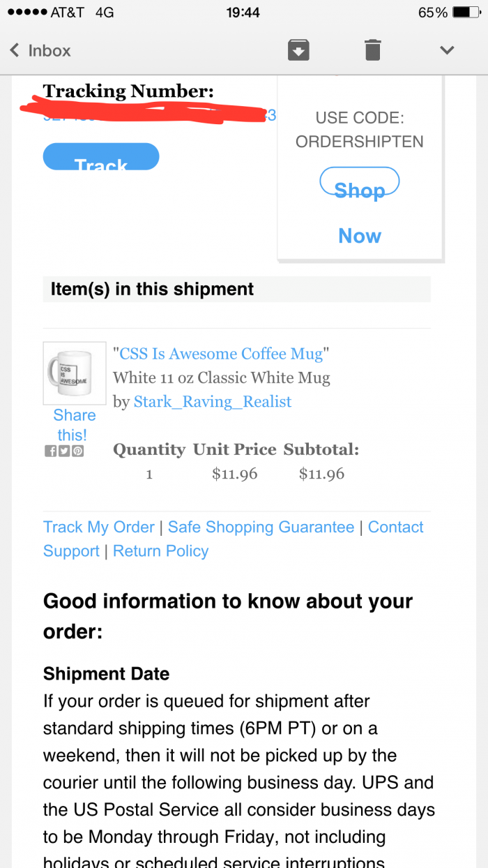
Task: Open the Contact Support link
Action: point(233,539)
